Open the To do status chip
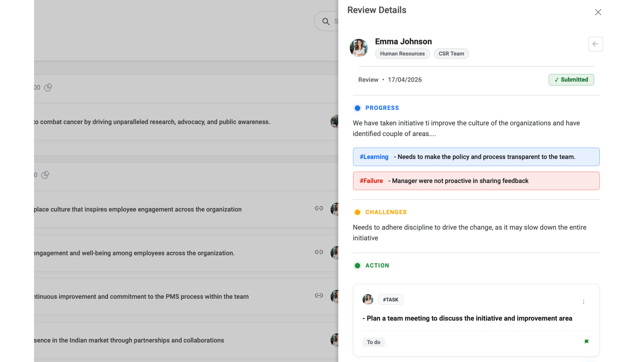The height and width of the screenshot is (362, 644). coord(373,342)
